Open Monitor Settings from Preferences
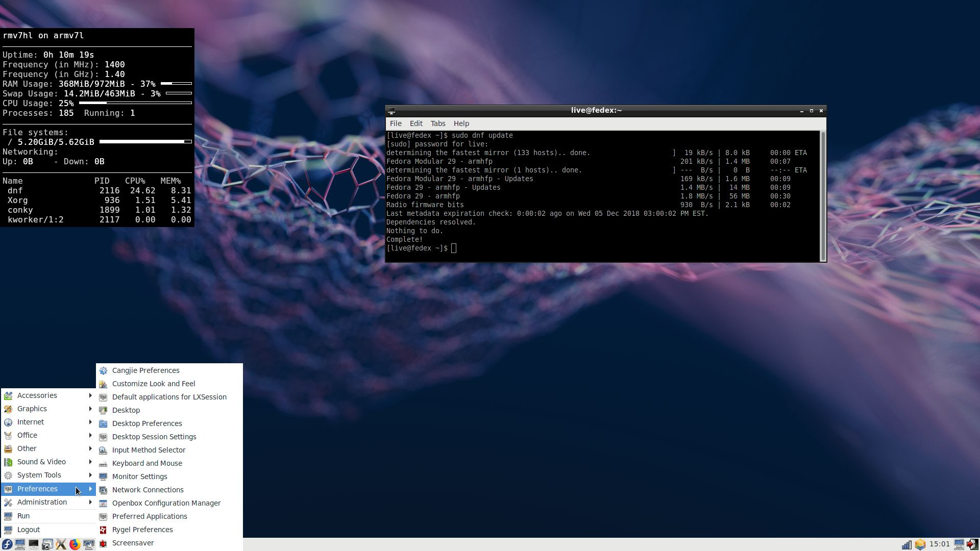 coord(139,477)
